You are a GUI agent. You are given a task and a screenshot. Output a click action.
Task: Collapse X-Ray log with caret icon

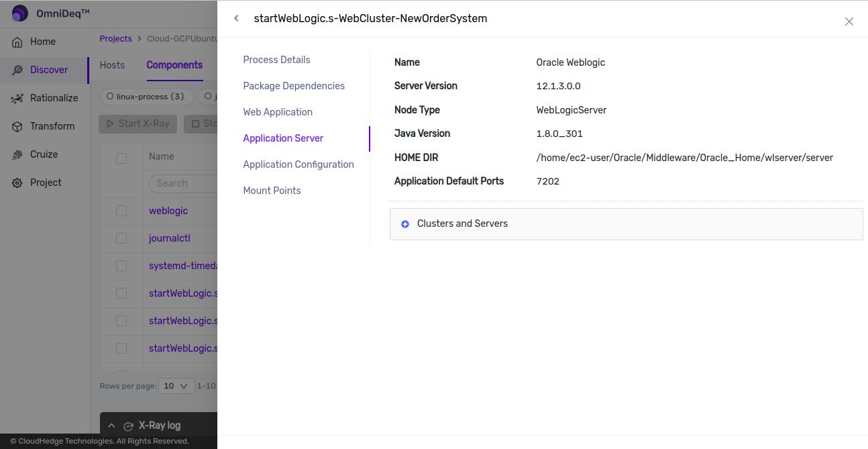111,426
